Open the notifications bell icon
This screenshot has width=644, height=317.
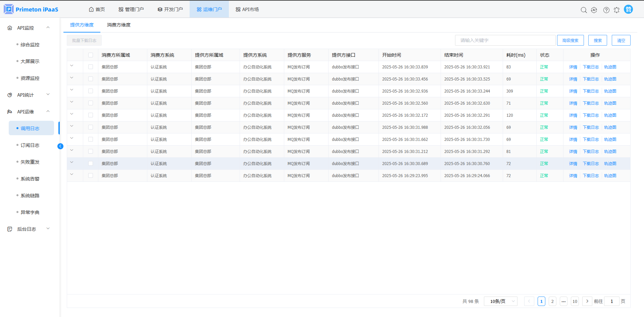coord(616,10)
